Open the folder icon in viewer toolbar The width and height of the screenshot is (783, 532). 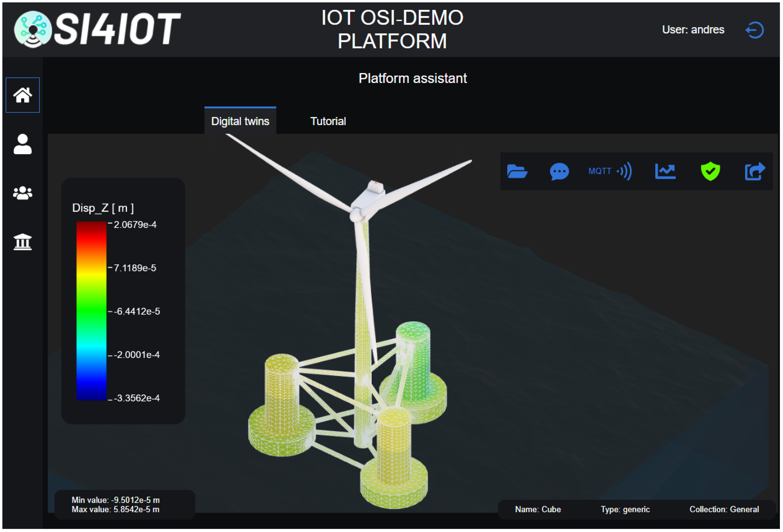[x=517, y=171]
